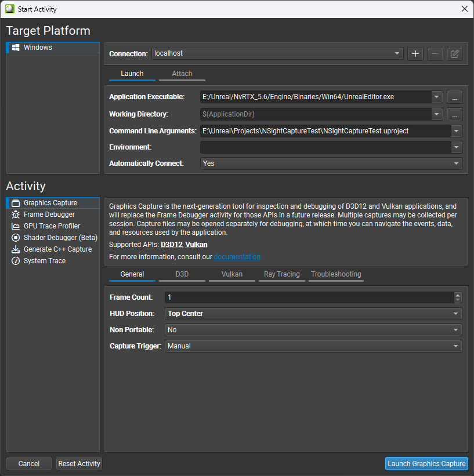Viewport: 474px width, 476px height.
Task: Expand the Command Line Arguments dropdown arrow
Action: click(457, 131)
